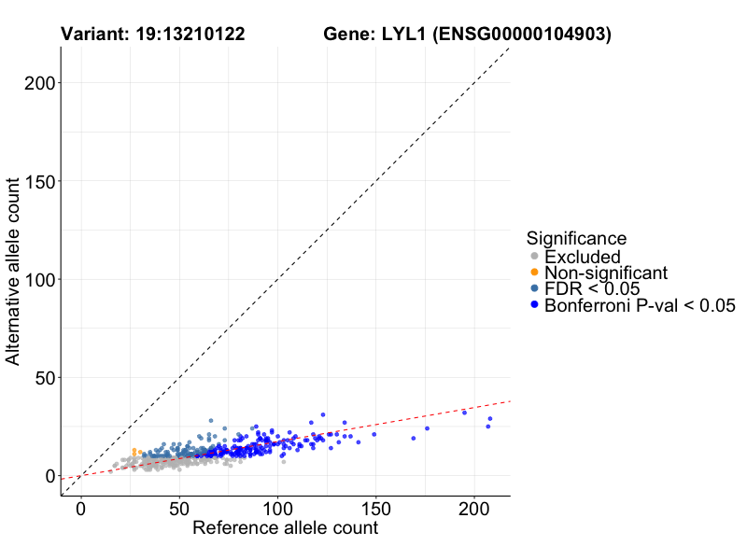Click the 'Gene: LYL1 (ENSG00000104903)' title text
Screen dimensions: 747x560
pos(468,35)
